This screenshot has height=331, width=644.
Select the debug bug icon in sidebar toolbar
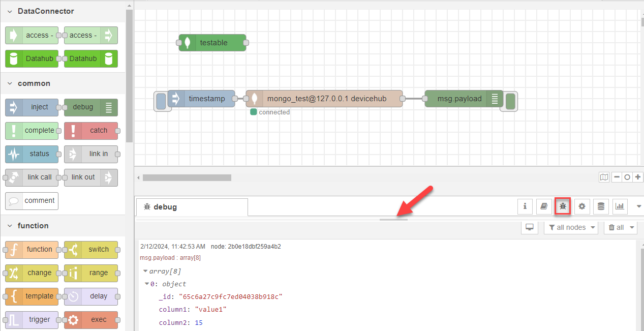coord(563,206)
